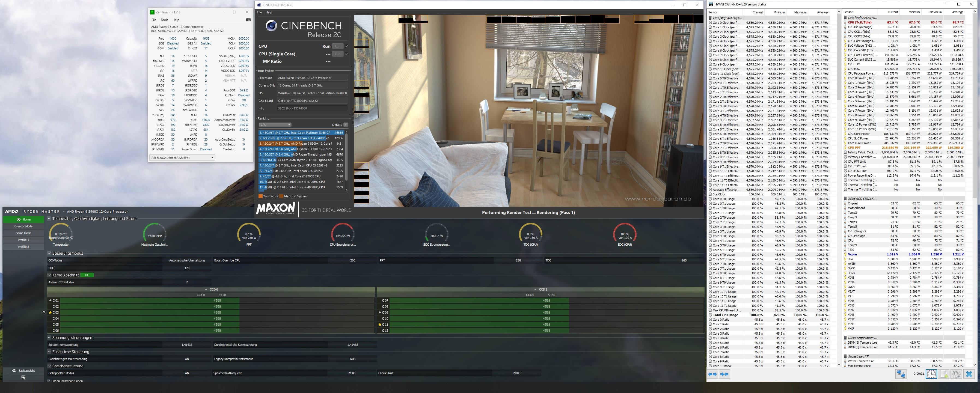Click the Boost Override CPU value 200
Screen dimensions: 980x393
353,261
